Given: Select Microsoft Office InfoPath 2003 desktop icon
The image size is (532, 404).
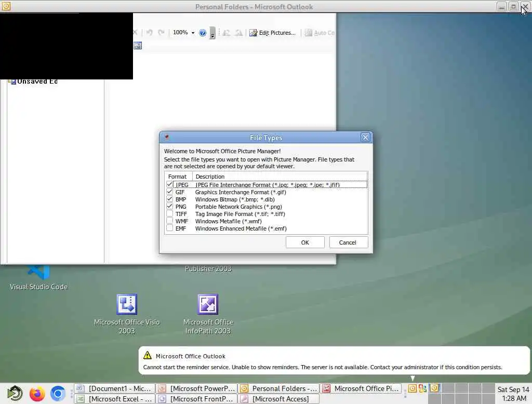Looking at the screenshot, I should pos(208,304).
